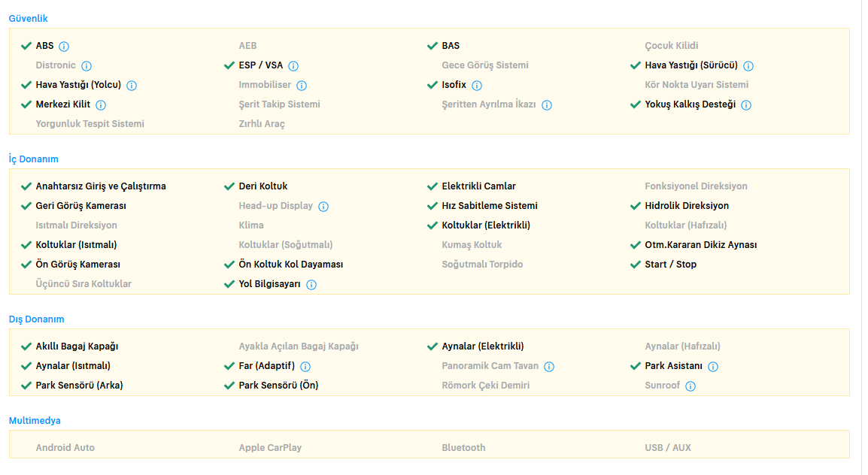This screenshot has height=475, width=868.
Task: Select the Multimedya section heading
Action: click(35, 421)
